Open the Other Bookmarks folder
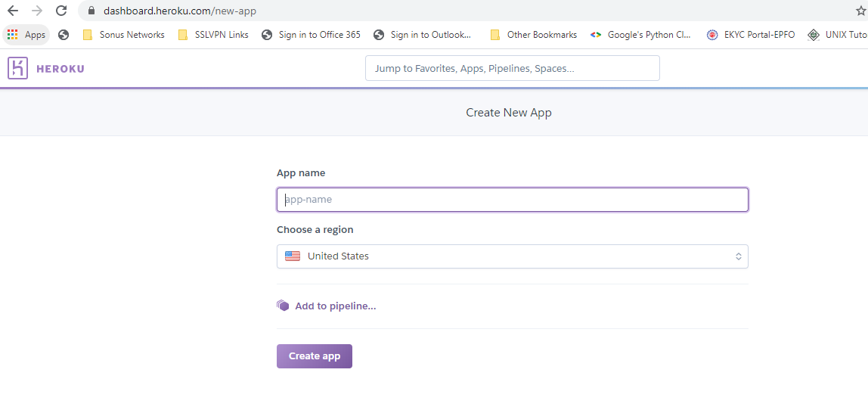This screenshot has height=413, width=868. (x=534, y=35)
